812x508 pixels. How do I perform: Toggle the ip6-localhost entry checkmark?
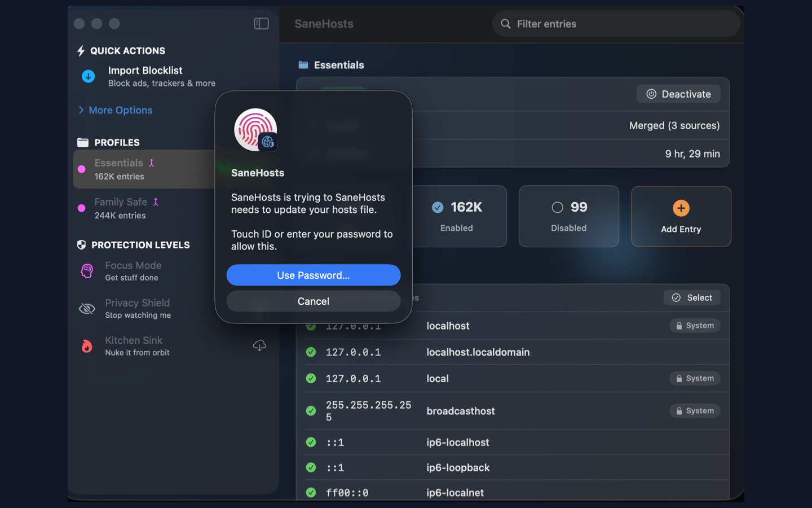tap(311, 442)
